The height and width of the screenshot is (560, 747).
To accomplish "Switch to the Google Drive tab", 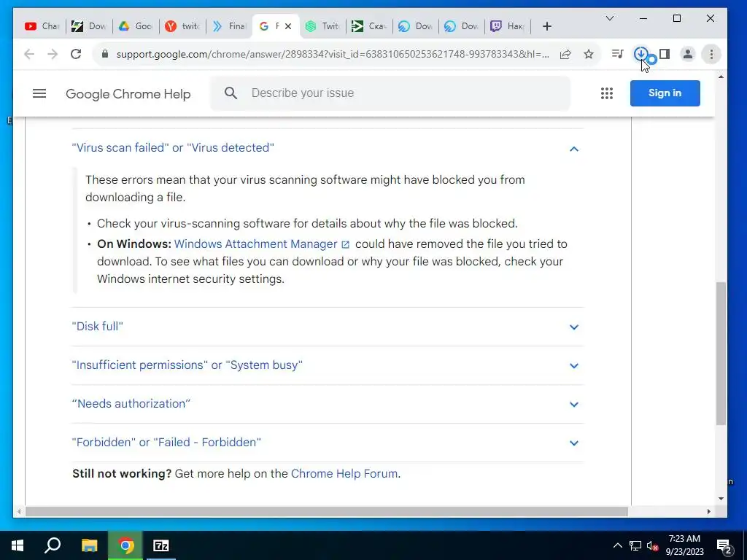I will [136, 26].
